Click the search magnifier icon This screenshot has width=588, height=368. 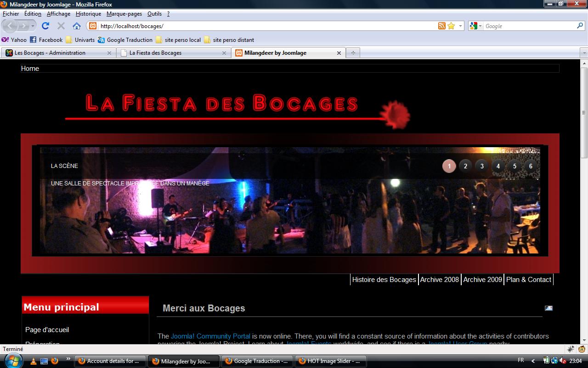coord(580,26)
